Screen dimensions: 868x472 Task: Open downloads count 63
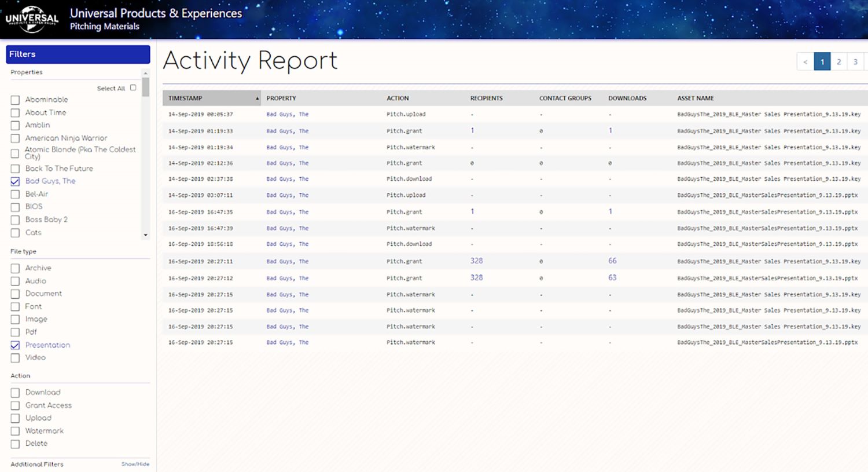[612, 277]
